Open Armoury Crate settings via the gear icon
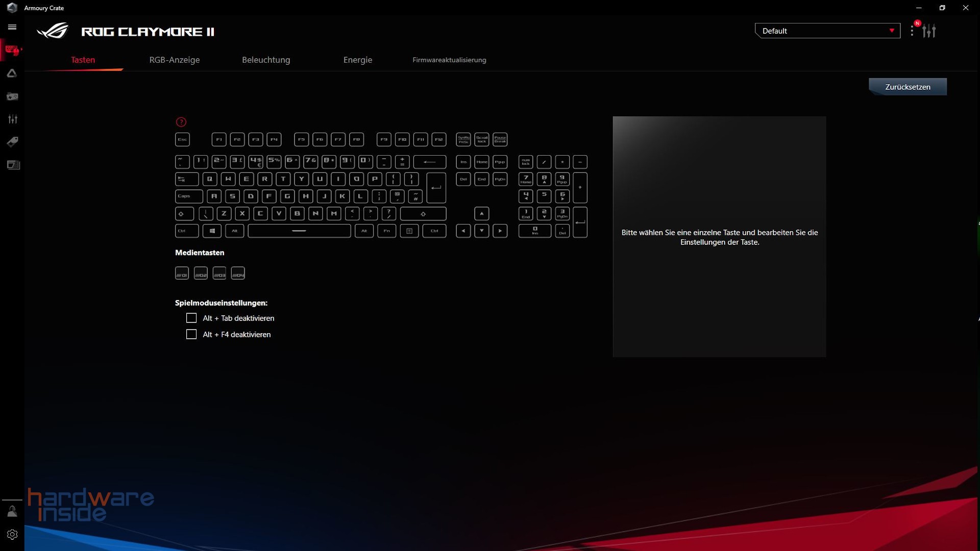Screen dimensions: 980x551 (x=12, y=534)
